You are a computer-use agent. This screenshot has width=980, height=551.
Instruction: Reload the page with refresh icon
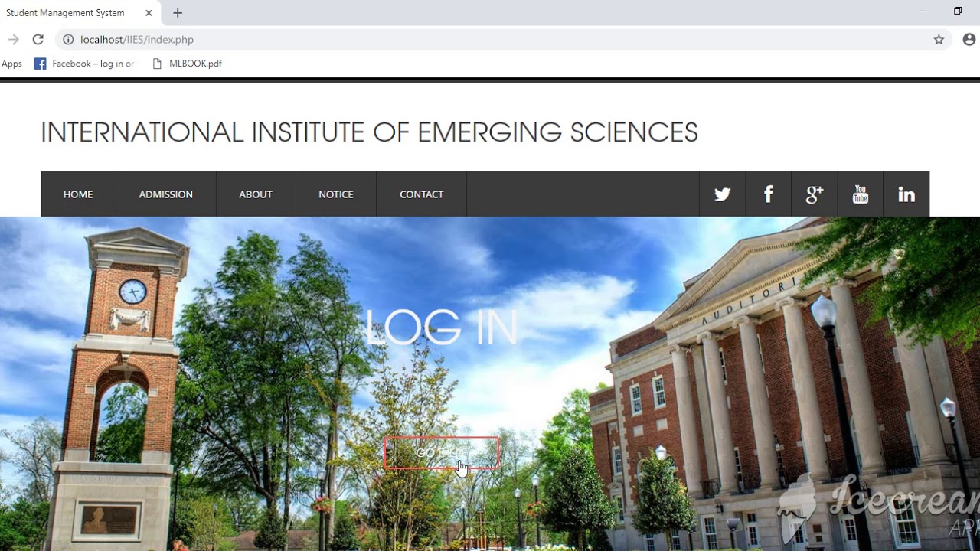click(38, 40)
